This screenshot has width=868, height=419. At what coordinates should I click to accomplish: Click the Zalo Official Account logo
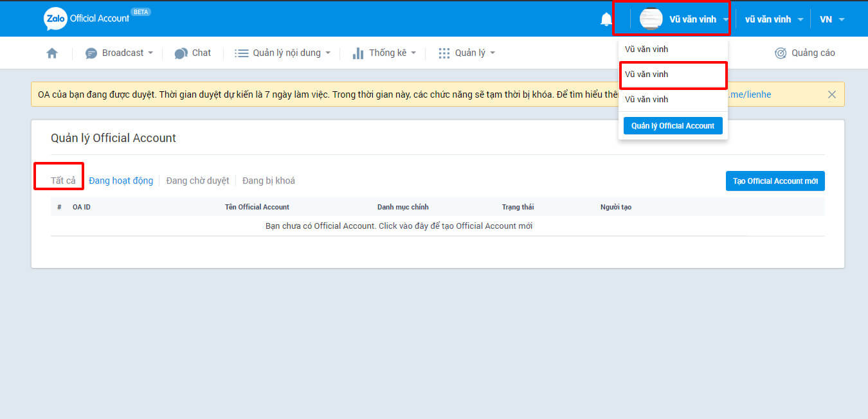click(x=87, y=19)
